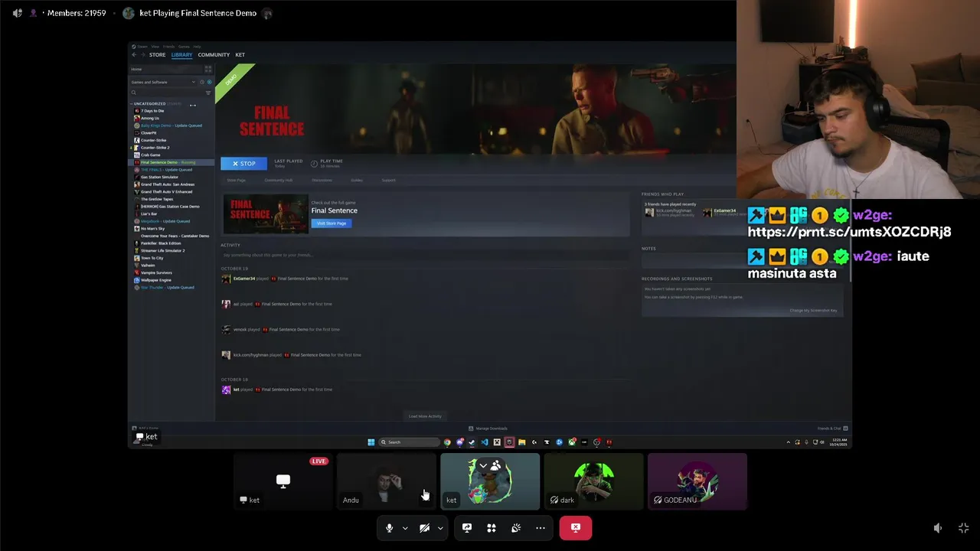Select GODEANU's participant tile
980x551 pixels.
pos(697,481)
